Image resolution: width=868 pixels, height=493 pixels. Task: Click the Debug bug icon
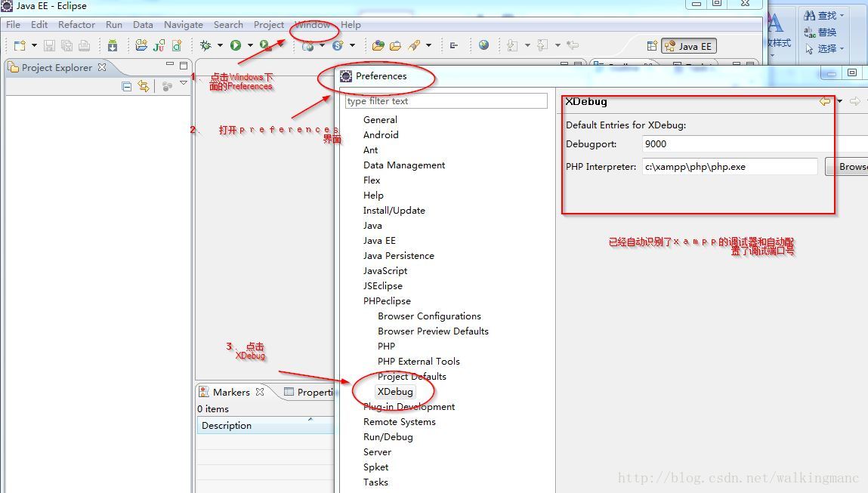click(x=206, y=45)
